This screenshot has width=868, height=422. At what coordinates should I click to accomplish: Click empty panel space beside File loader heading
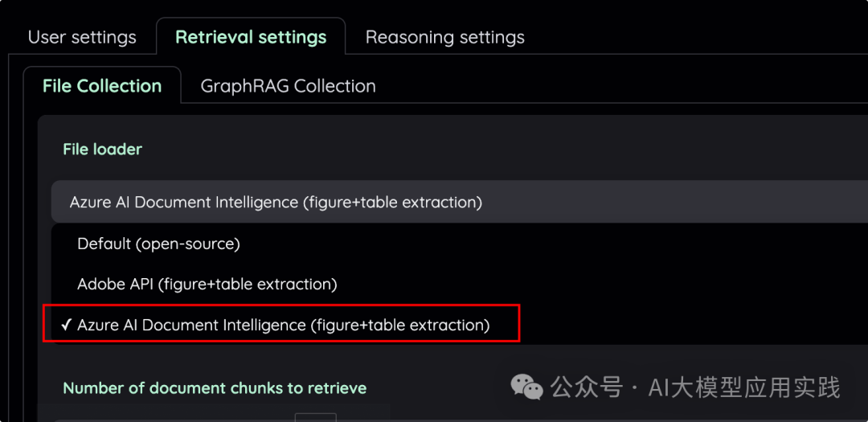(x=482, y=149)
